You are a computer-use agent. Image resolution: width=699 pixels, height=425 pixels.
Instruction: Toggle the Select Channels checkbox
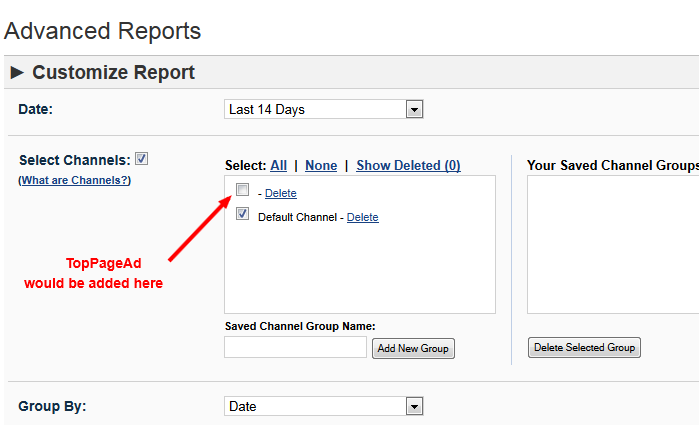pyautogui.click(x=142, y=159)
